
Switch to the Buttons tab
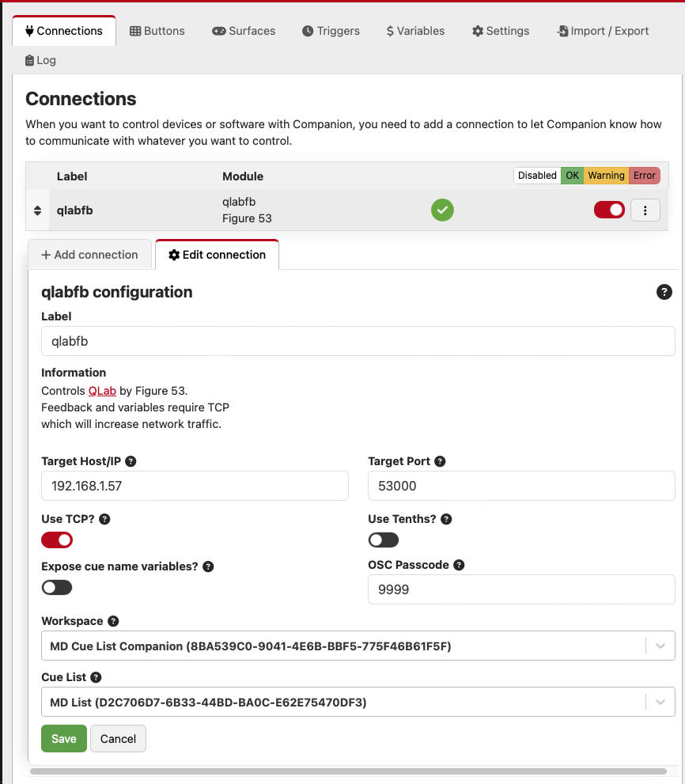point(157,31)
